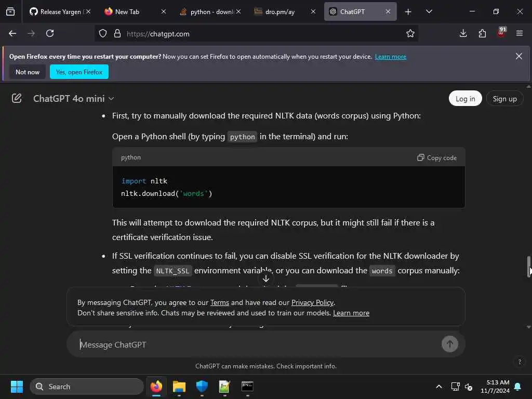This screenshot has height=399, width=532.
Task: Click the Not now button
Action: (x=28, y=72)
